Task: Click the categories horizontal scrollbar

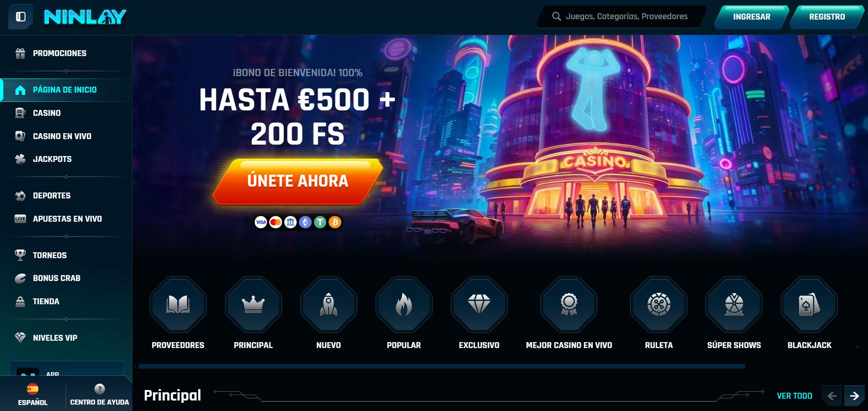Action: pos(442,366)
